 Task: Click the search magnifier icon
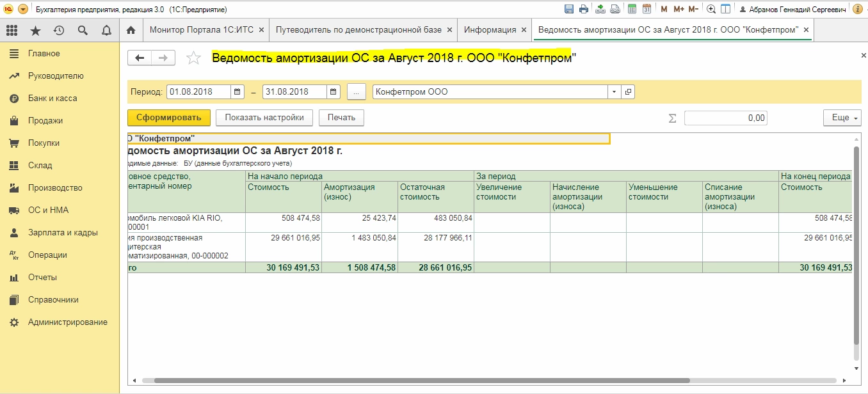[x=83, y=30]
